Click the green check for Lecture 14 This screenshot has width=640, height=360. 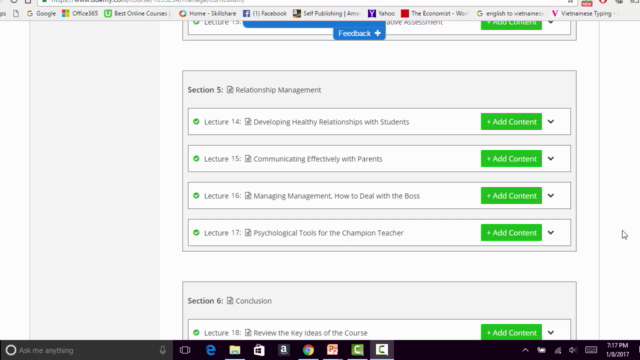click(x=196, y=122)
